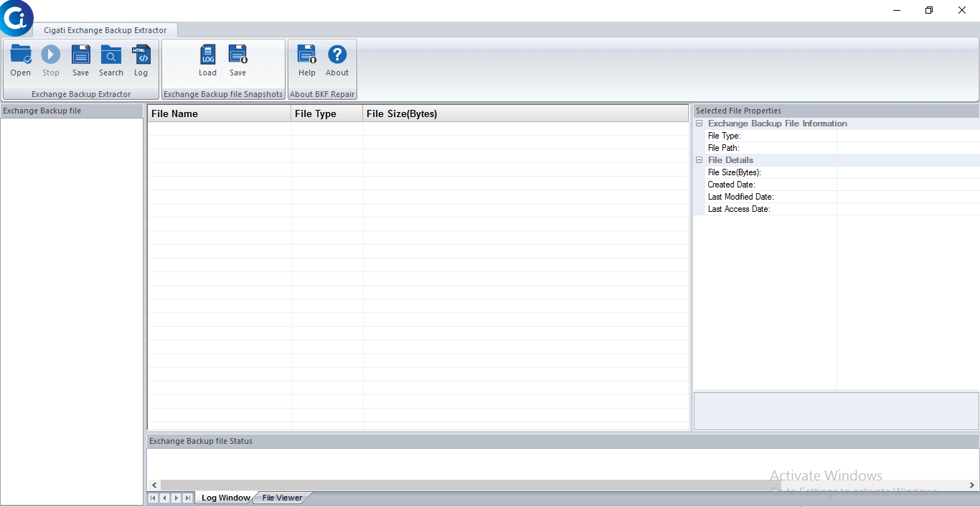Click the Stop scan icon
This screenshot has width=980, height=507.
pos(51,61)
